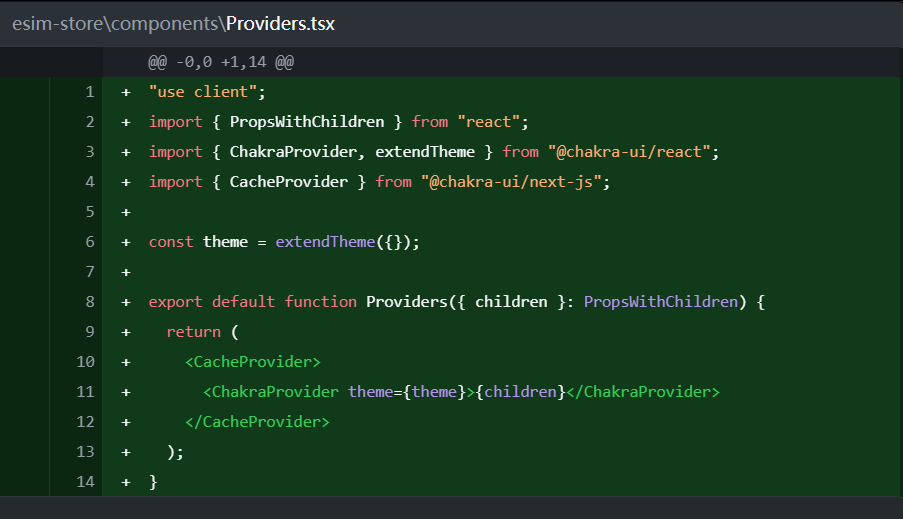
Task: Click the function keyword on line 8
Action: point(320,302)
